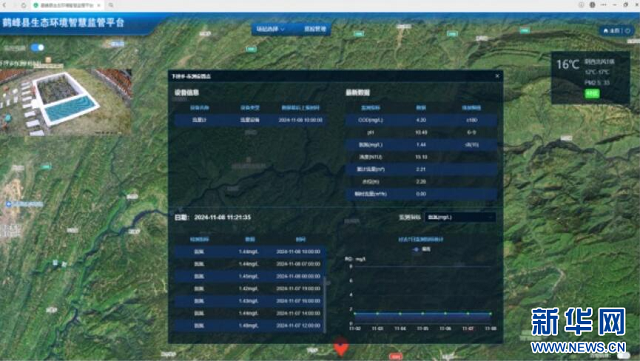Click the browser reload icon
This screenshot has width=640, height=361.
point(24,5)
